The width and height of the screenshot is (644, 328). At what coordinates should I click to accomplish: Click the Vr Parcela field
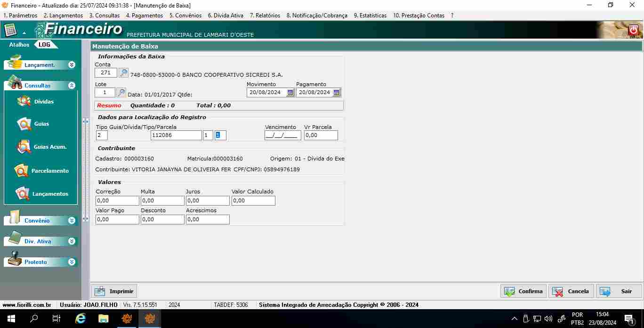click(x=321, y=136)
